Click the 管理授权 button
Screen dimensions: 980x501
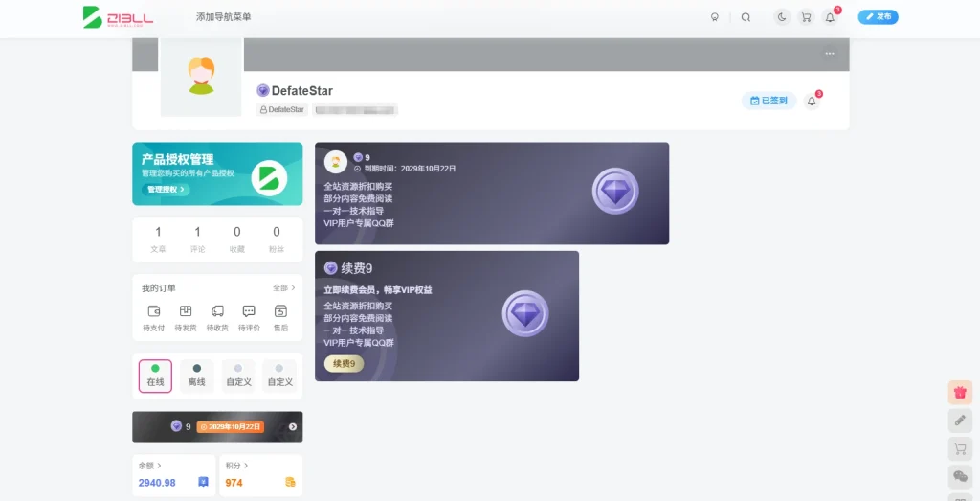pos(166,190)
